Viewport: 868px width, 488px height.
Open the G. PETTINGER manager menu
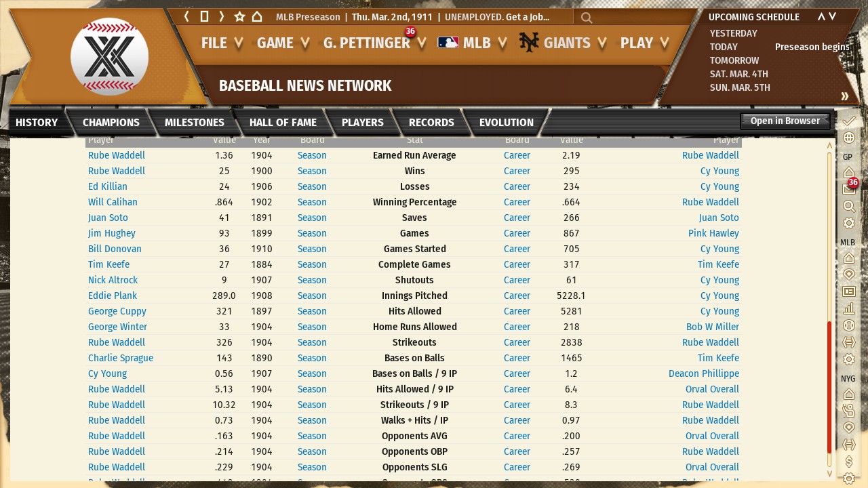pos(375,43)
